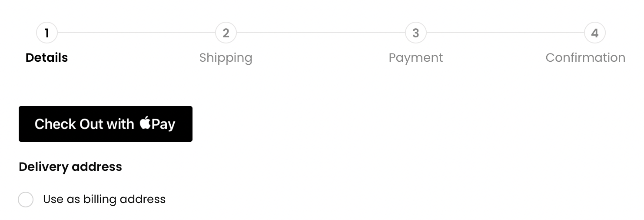Open the Payment step label
This screenshot has width=644, height=220.
click(416, 58)
